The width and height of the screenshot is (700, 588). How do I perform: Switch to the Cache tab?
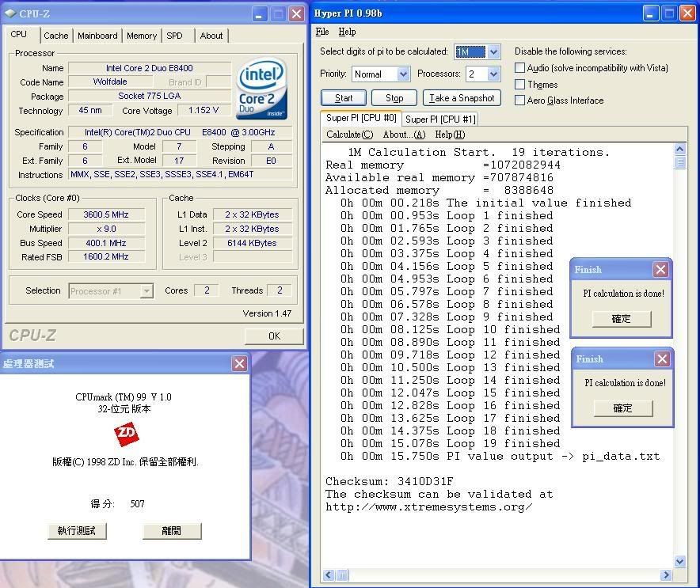tap(55, 36)
